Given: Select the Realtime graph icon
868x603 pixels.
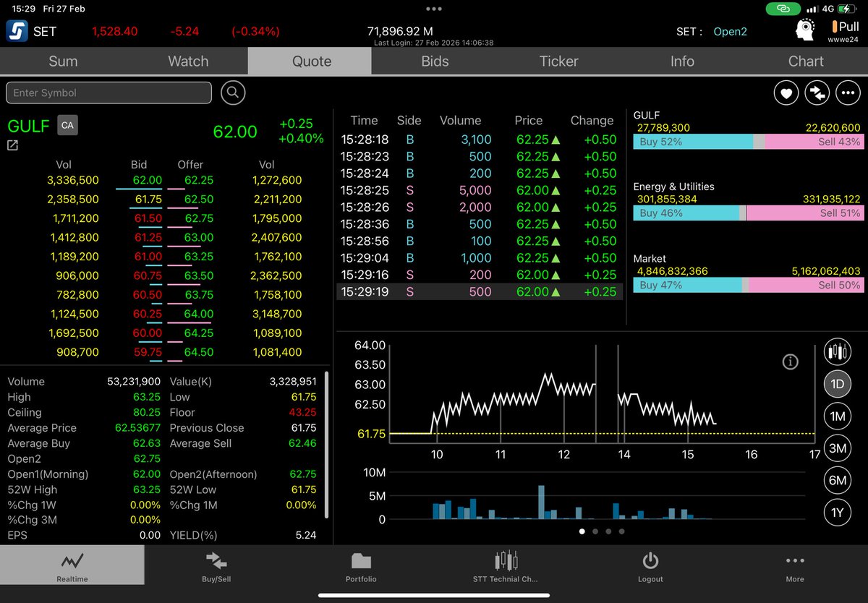Looking at the screenshot, I should (x=72, y=567).
